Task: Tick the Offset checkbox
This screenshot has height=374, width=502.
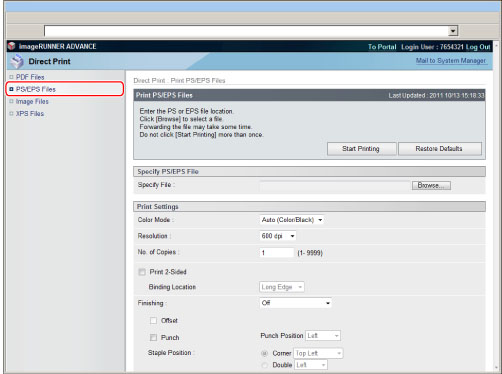Action: tap(153, 321)
